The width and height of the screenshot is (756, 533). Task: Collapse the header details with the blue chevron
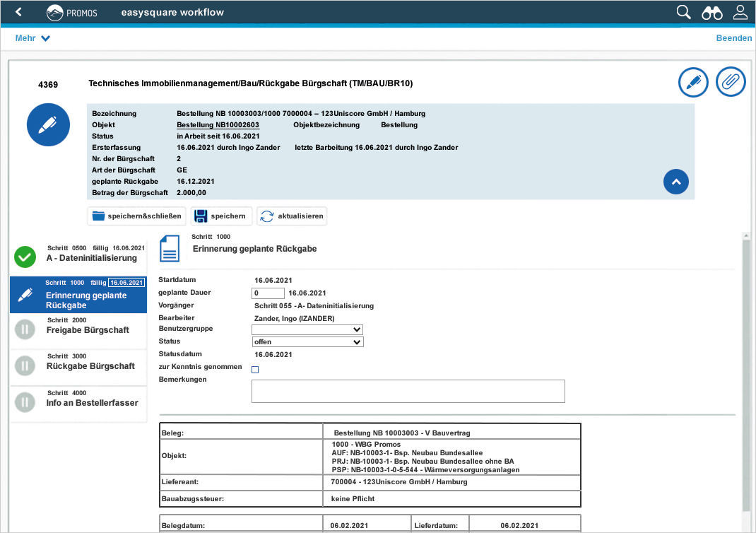click(x=676, y=182)
